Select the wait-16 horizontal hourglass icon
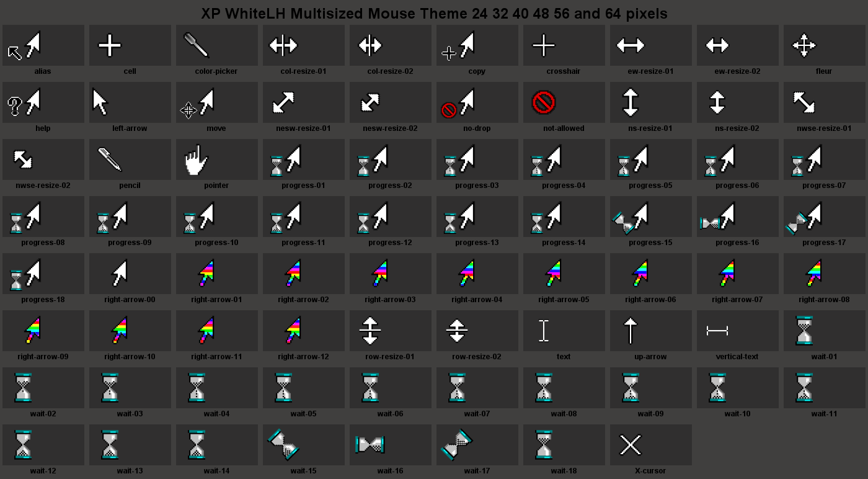This screenshot has height=479, width=868. (371, 444)
